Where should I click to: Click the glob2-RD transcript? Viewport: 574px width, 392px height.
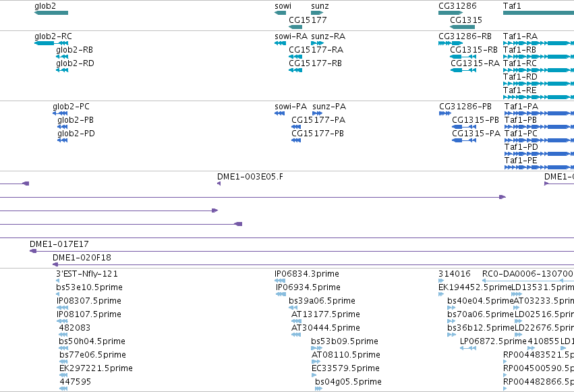click(x=75, y=63)
